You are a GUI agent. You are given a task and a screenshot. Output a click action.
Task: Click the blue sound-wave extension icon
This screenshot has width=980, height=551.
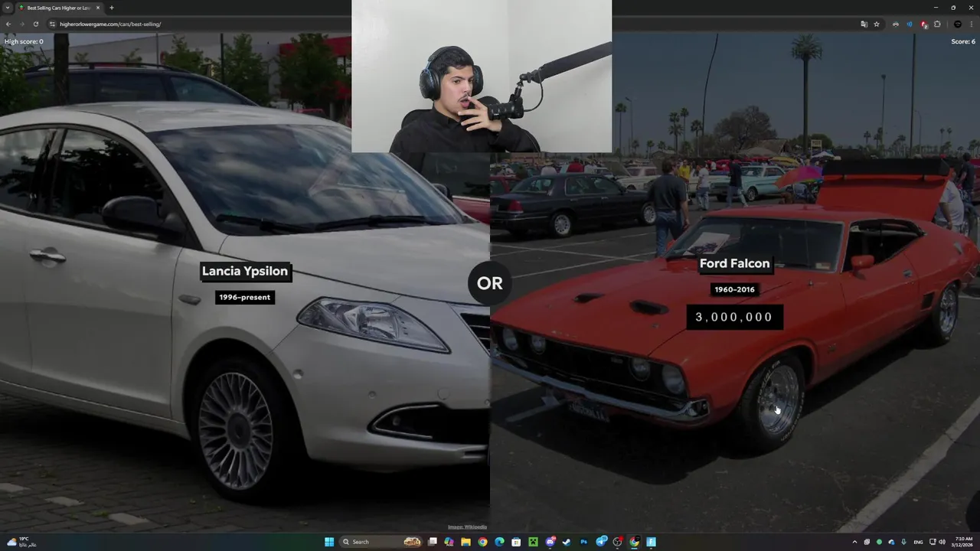[910, 24]
